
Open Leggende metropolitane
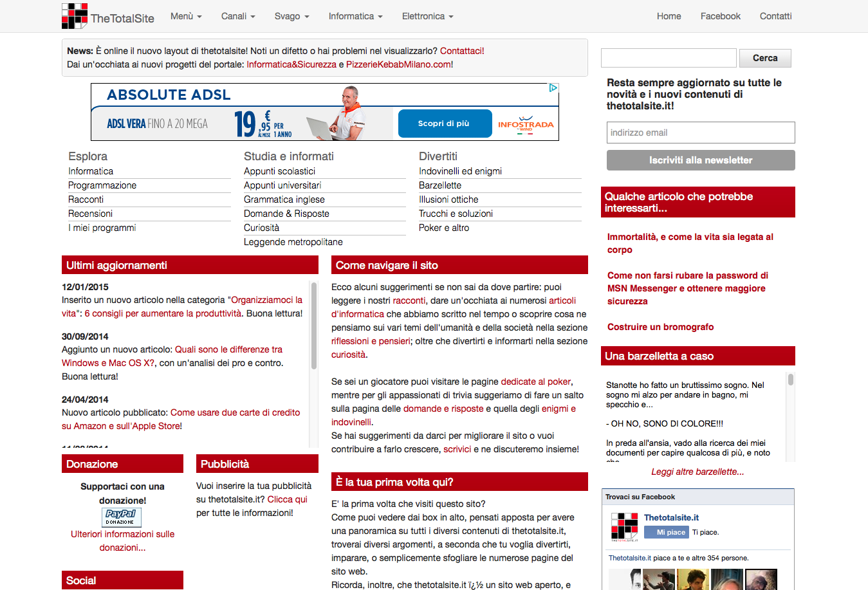(293, 242)
